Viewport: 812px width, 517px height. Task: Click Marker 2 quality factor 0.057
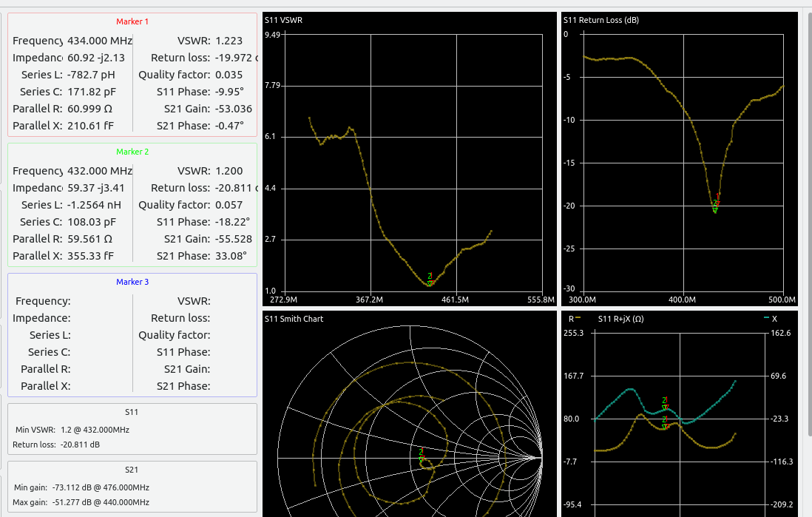coord(229,205)
